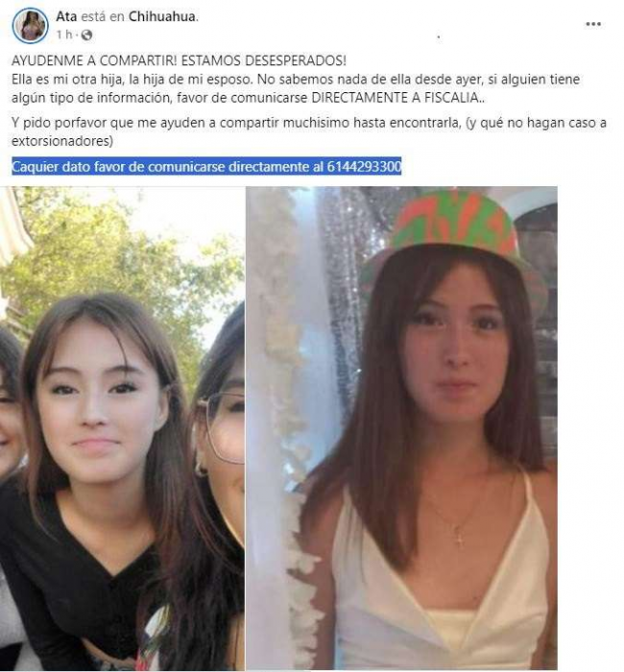Click the 'Y pido porfavor' paragraph
The width and height of the screenshot is (624, 672).
coord(308,132)
